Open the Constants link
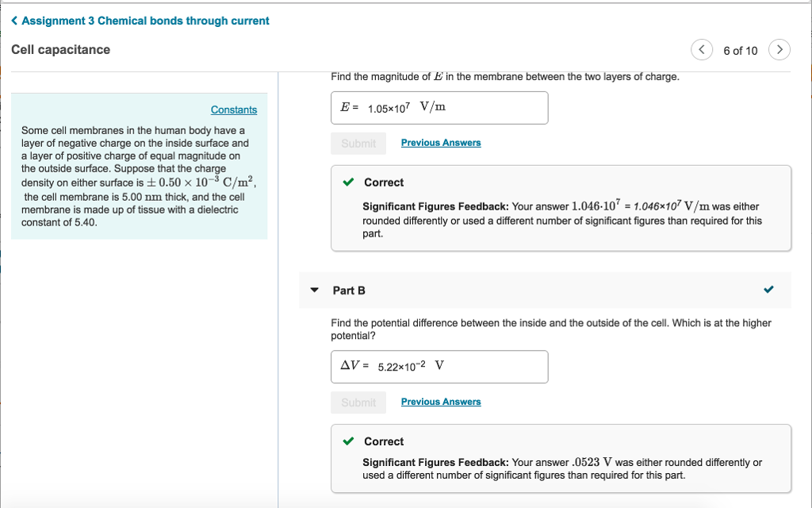The width and height of the screenshot is (812, 508). (234, 110)
